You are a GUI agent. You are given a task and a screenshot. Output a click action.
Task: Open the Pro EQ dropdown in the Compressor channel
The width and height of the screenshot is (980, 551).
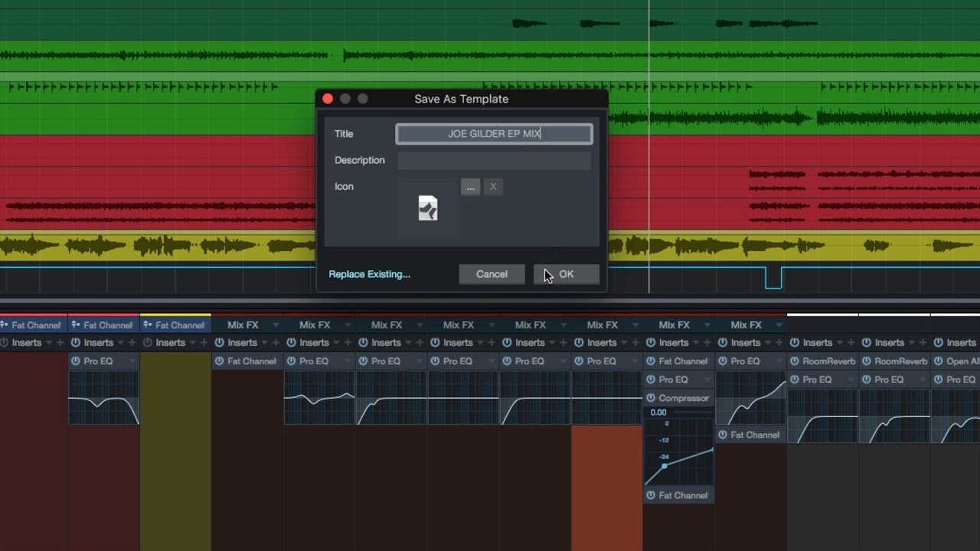click(707, 380)
